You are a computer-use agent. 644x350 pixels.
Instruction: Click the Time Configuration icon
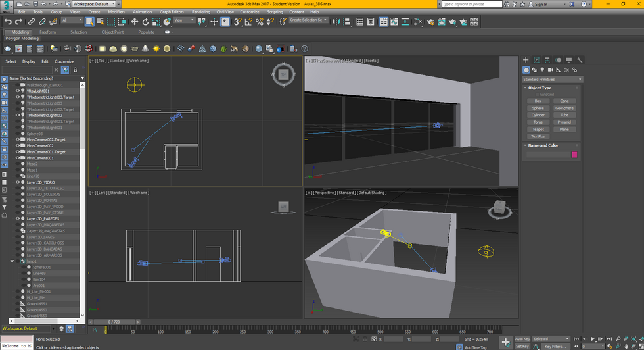coord(610,346)
